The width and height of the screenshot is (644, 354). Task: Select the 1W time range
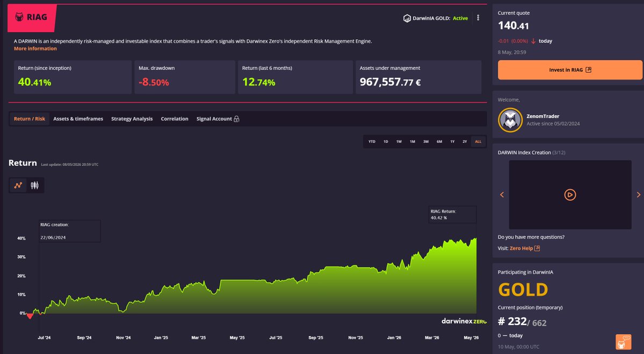coord(399,142)
